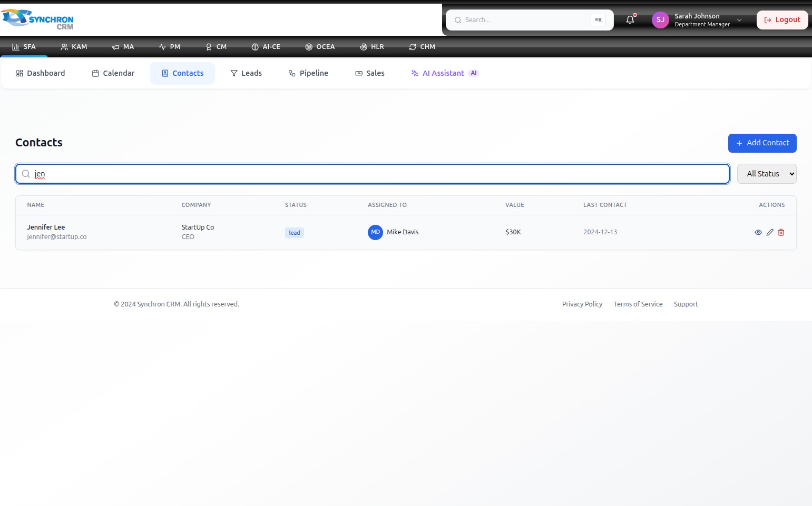Open the KAM module tab
This screenshot has height=506, width=812.
tap(74, 47)
